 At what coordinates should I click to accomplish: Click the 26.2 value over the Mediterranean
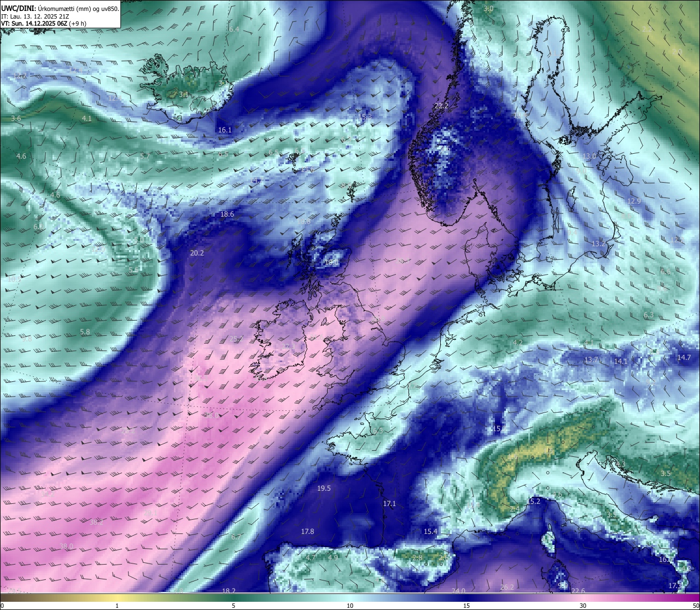coord(507,588)
